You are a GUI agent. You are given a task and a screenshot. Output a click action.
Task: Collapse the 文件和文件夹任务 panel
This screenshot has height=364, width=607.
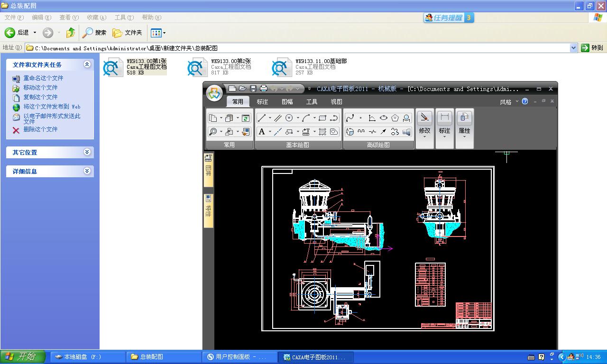click(x=87, y=64)
